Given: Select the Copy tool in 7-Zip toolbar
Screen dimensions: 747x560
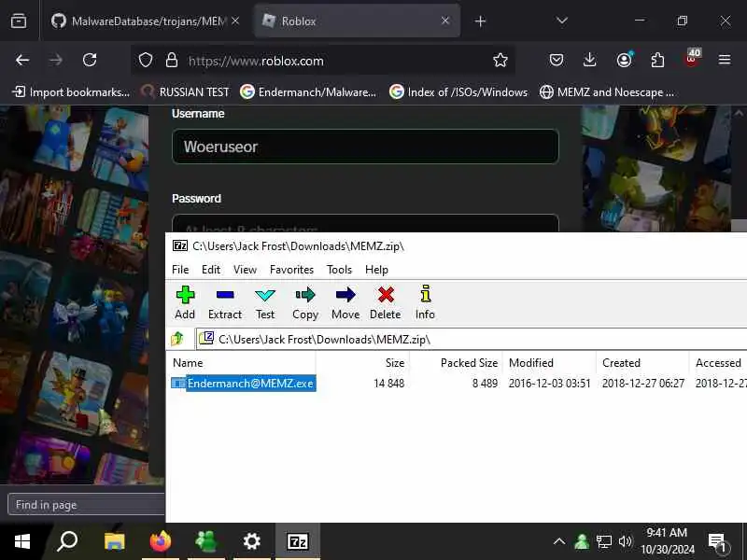Looking at the screenshot, I should [305, 302].
